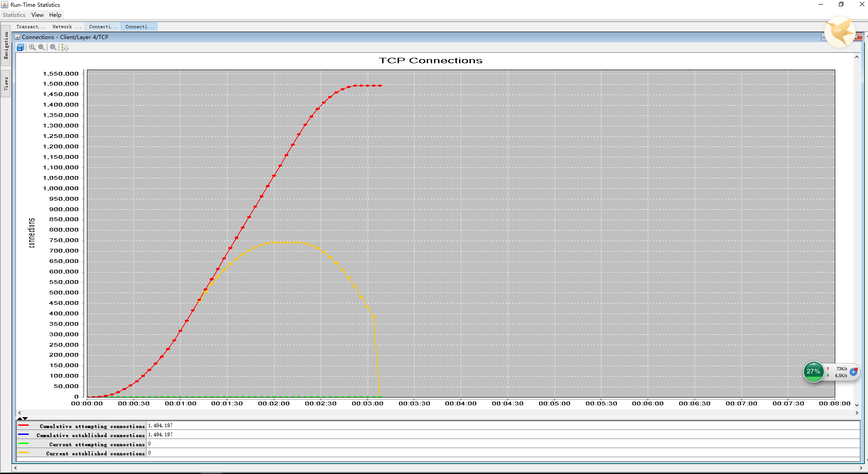This screenshot has width=868, height=474.
Task: Click the 00:02:00 time axis label
Action: (x=274, y=403)
